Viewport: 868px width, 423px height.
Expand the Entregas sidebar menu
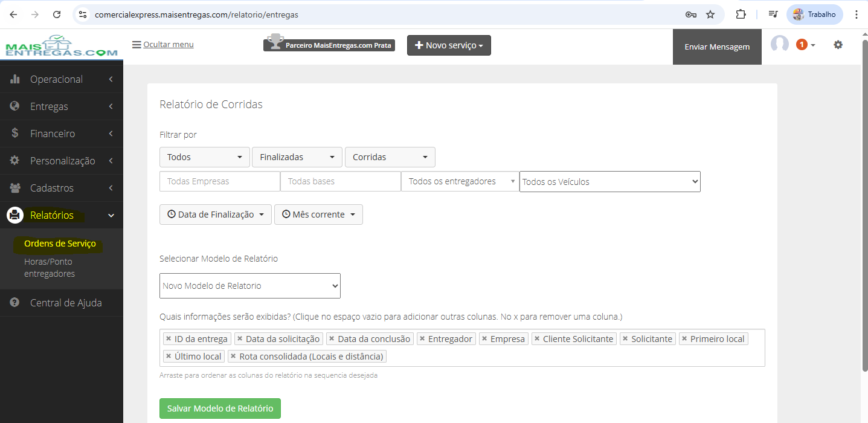pyautogui.click(x=62, y=106)
